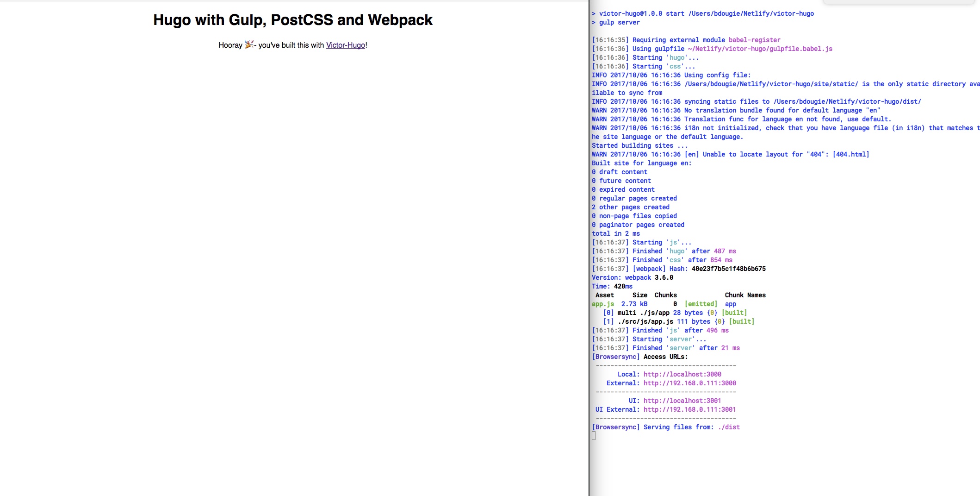The width and height of the screenshot is (980, 496).
Task: Click 'total in 2 ms' line
Action: tap(616, 233)
